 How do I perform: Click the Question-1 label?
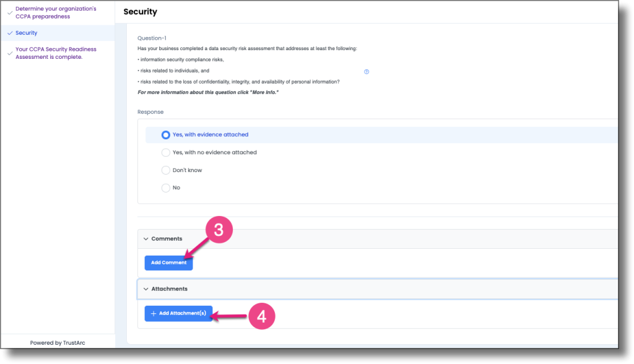click(x=152, y=38)
